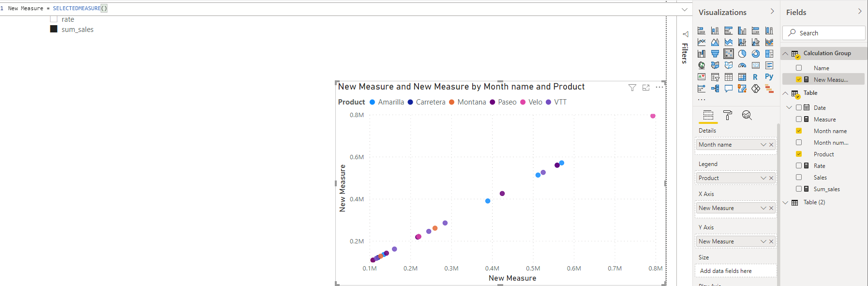Uncheck the Product field checkbox

(x=799, y=154)
